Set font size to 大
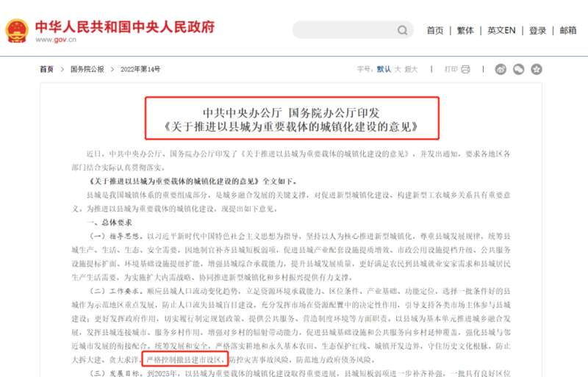 point(398,69)
